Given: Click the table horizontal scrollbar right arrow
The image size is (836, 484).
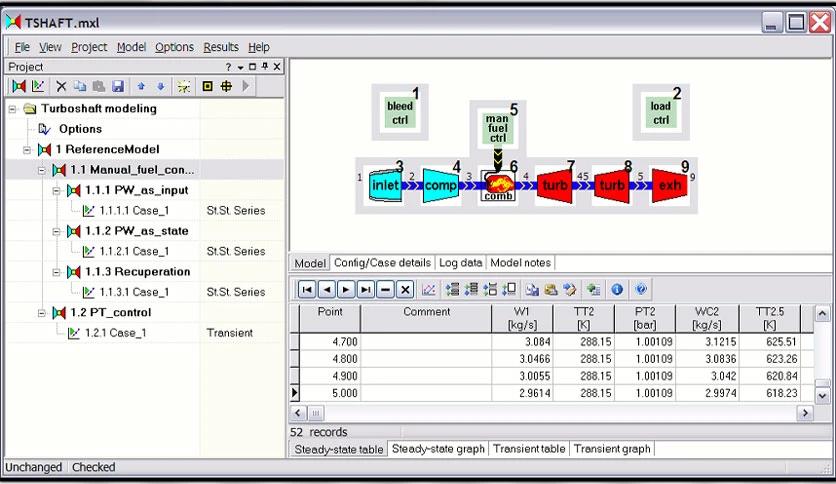Looking at the screenshot, I should (x=805, y=413).
